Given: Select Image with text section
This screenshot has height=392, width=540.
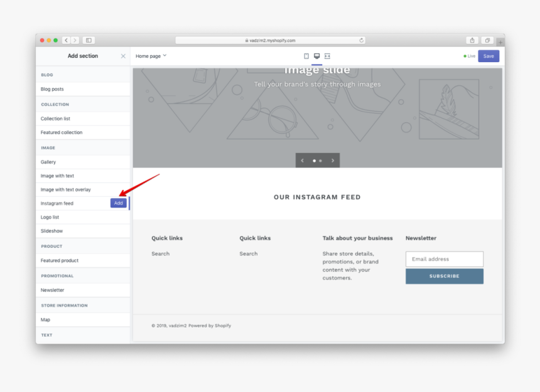Looking at the screenshot, I should click(83, 176).
